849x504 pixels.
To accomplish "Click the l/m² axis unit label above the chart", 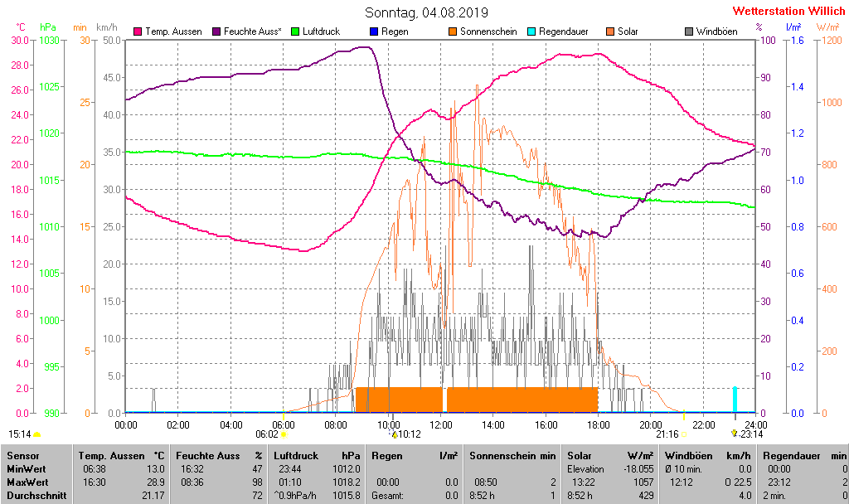I will tap(793, 27).
